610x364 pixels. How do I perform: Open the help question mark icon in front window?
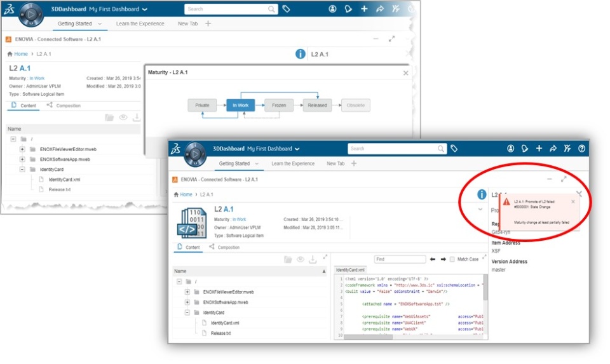pyautogui.click(x=581, y=148)
